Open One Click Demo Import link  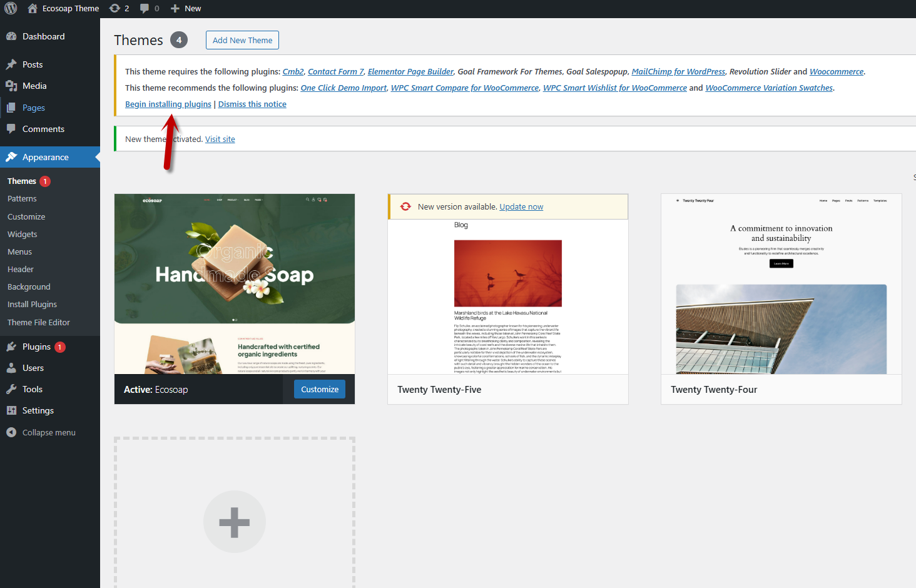point(343,88)
